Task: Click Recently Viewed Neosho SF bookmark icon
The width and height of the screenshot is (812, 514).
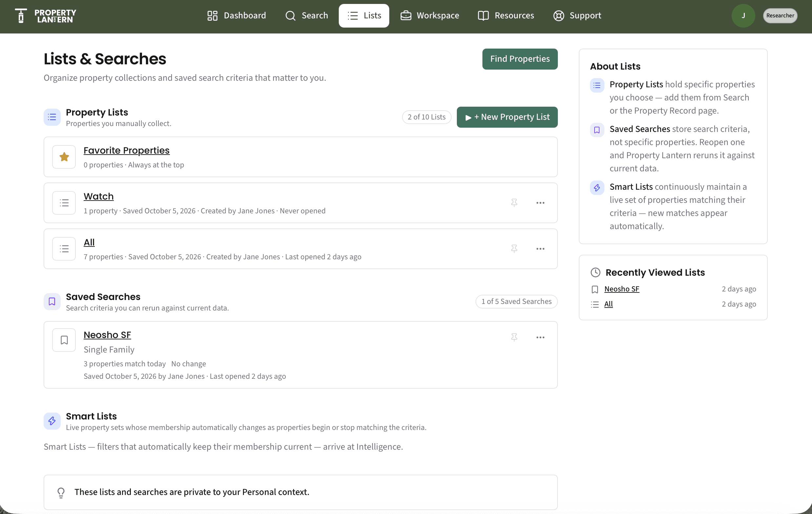Action: point(595,289)
